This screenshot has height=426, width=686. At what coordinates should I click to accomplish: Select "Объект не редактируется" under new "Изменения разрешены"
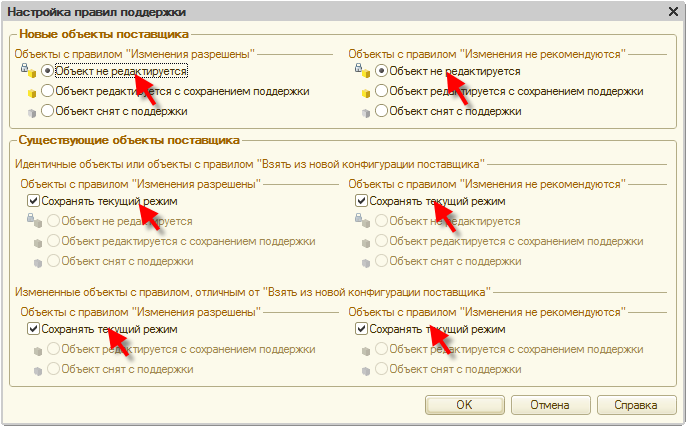[x=47, y=72]
